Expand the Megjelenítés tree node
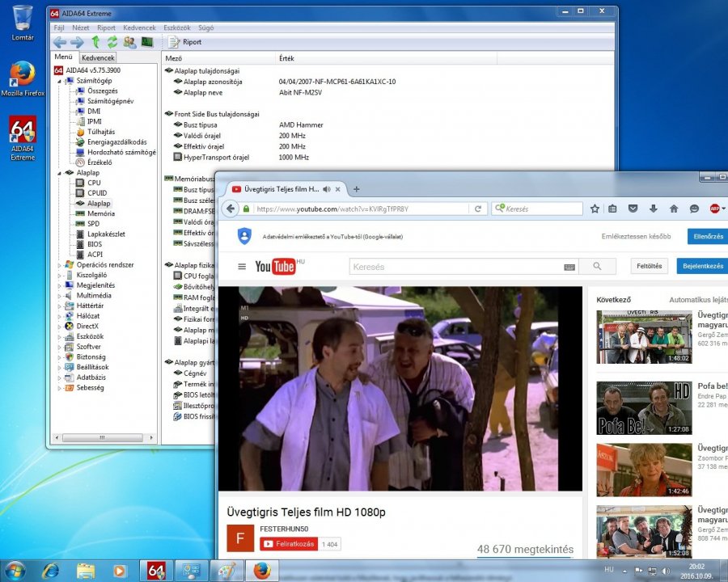Image resolution: width=728 pixels, height=582 pixels. (59, 285)
